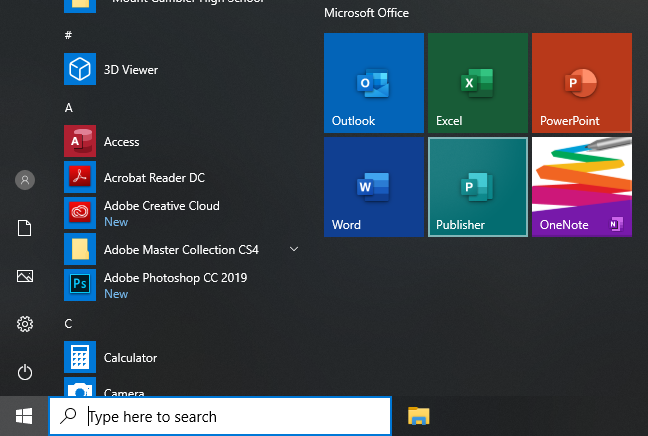Click the 'New' label under Photoshop CC 2019
This screenshot has width=648, height=436.
pos(116,294)
